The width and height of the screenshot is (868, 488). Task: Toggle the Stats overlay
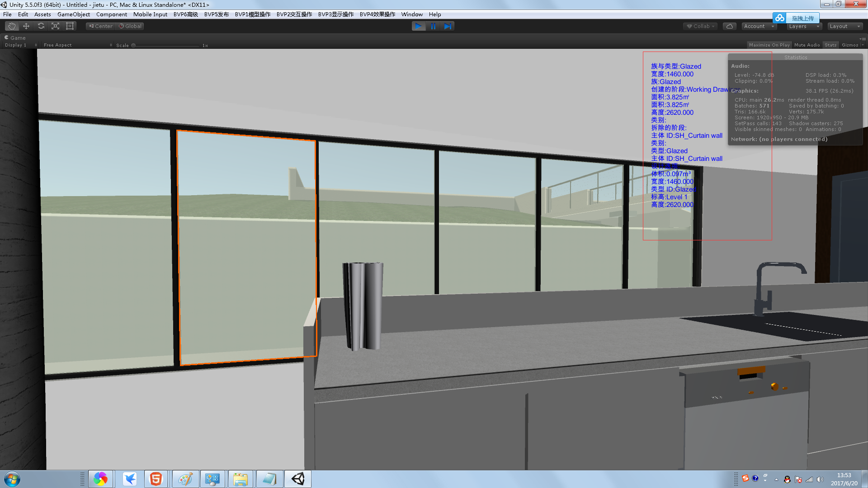coord(830,45)
